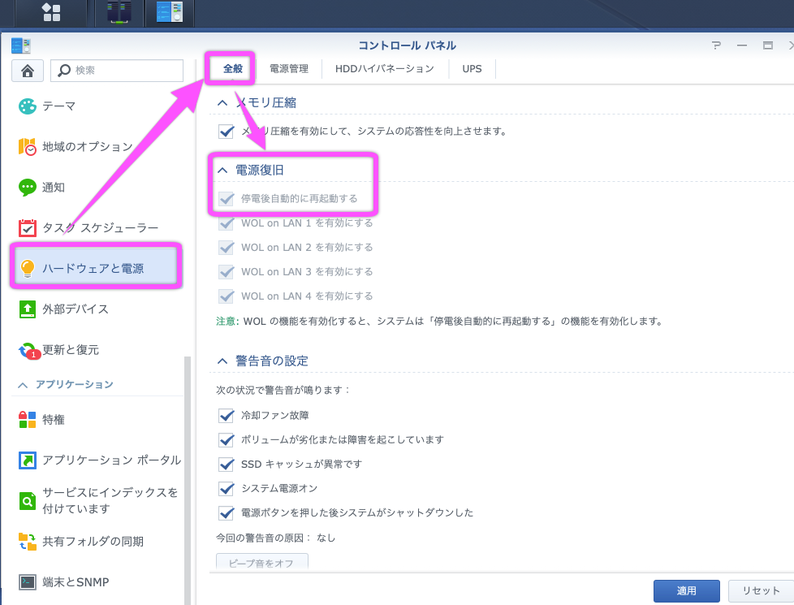Switch to the UPS tab
Image resolution: width=794 pixels, height=605 pixels.
click(x=471, y=69)
